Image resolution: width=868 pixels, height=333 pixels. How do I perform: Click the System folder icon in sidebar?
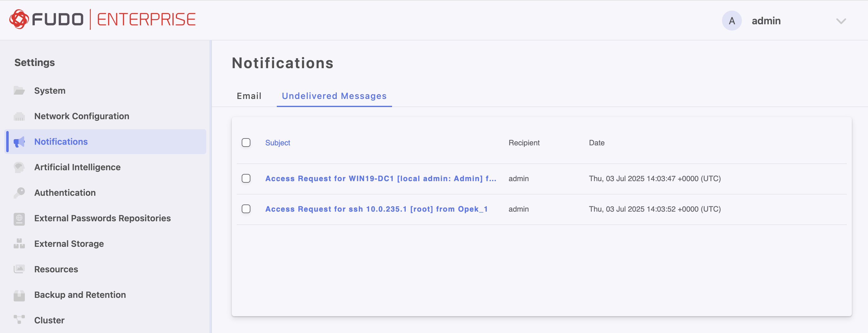tap(19, 91)
